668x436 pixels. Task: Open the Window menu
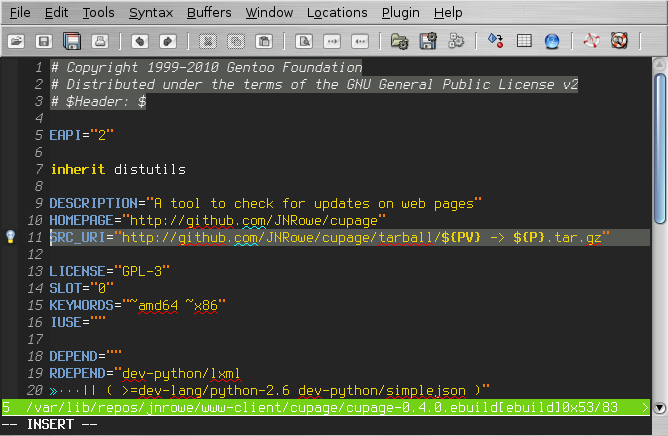(x=269, y=13)
